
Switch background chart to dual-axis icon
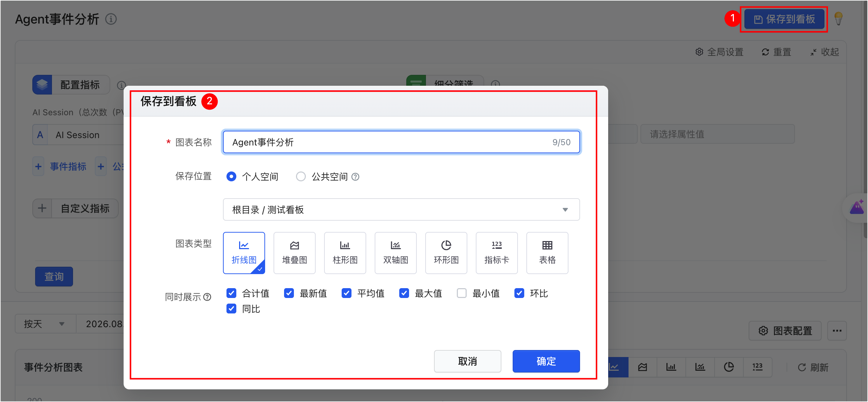click(700, 367)
